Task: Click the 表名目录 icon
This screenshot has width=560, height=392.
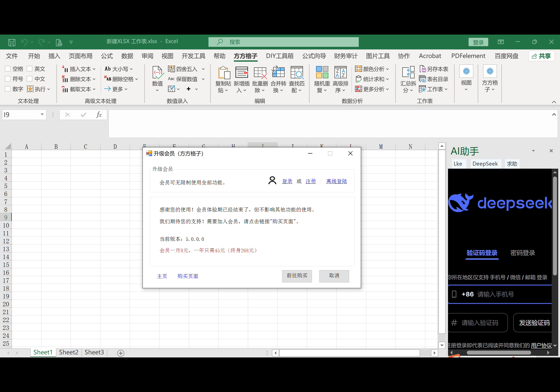Action: 422,79
